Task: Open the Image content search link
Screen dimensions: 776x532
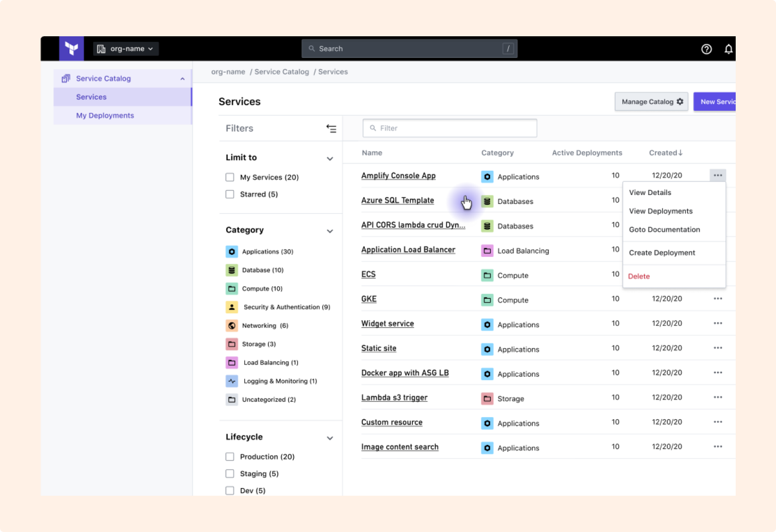Action: 400,447
